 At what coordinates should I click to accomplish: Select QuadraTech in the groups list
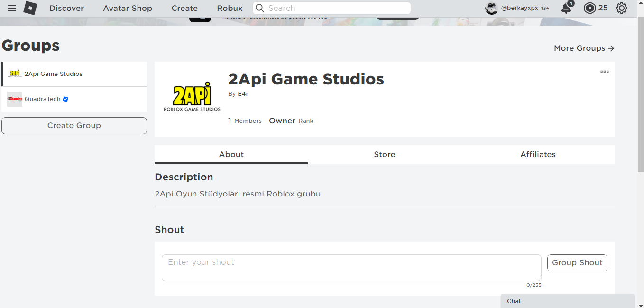pos(43,99)
